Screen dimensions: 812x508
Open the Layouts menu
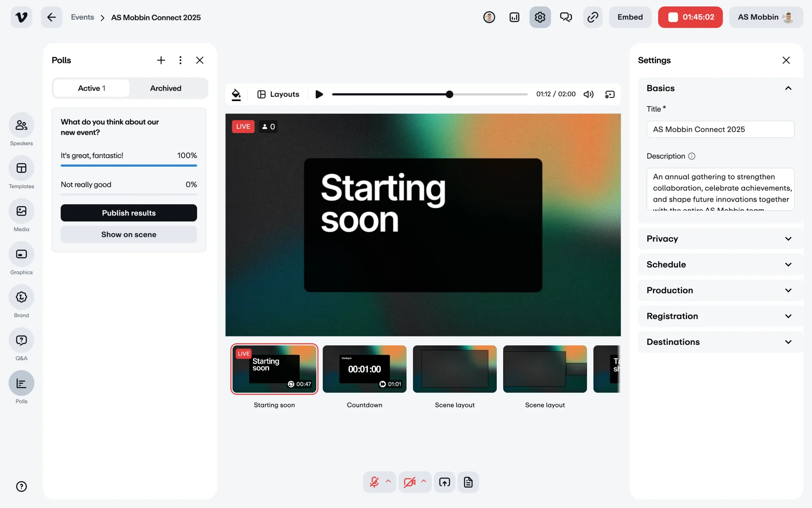click(278, 94)
